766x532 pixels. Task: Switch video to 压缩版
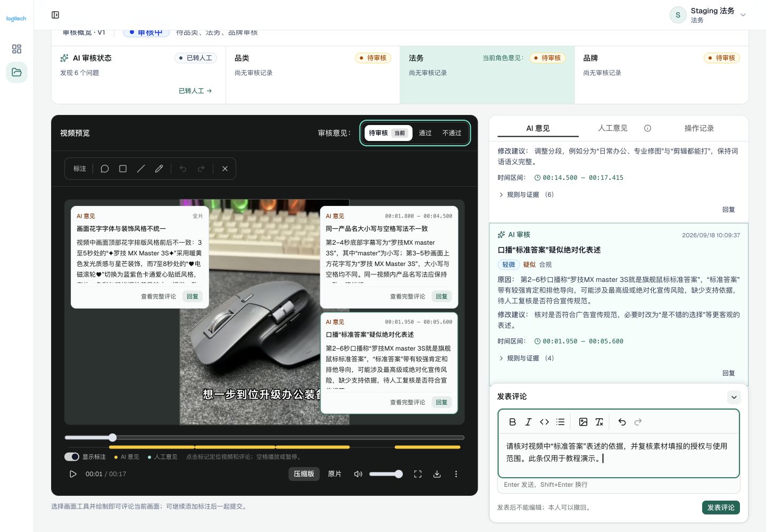click(x=304, y=474)
